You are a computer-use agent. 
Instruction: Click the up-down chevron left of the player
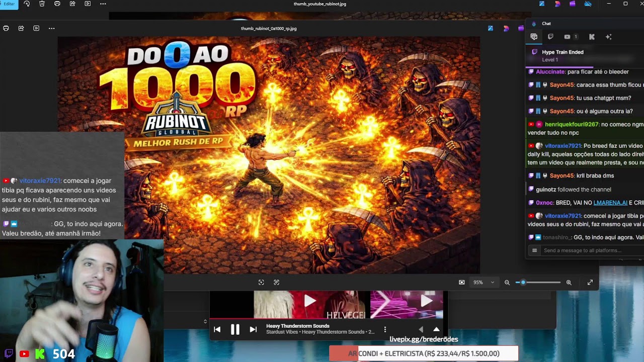(205, 321)
